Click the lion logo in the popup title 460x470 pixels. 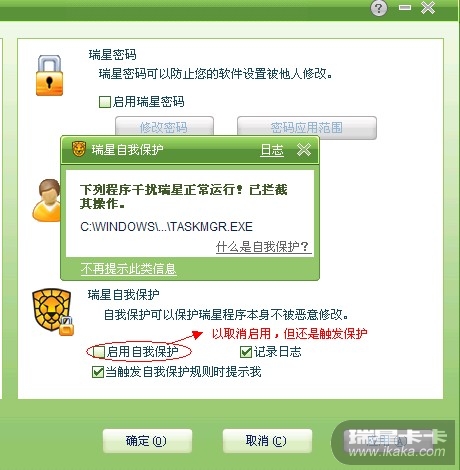79,149
